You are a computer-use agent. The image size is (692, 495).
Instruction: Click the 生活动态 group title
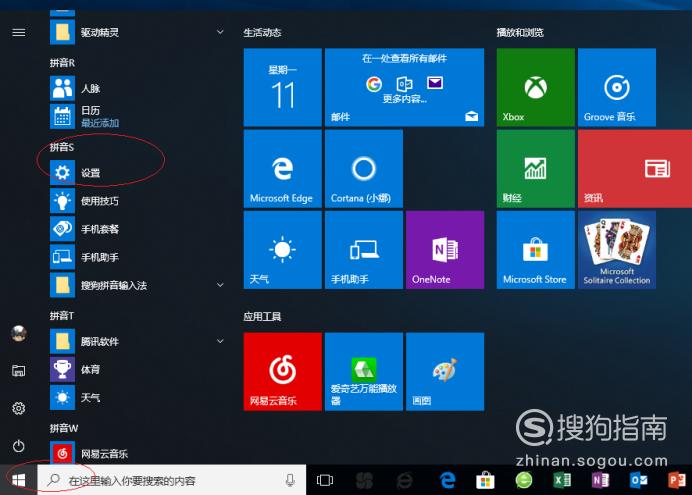pos(262,32)
